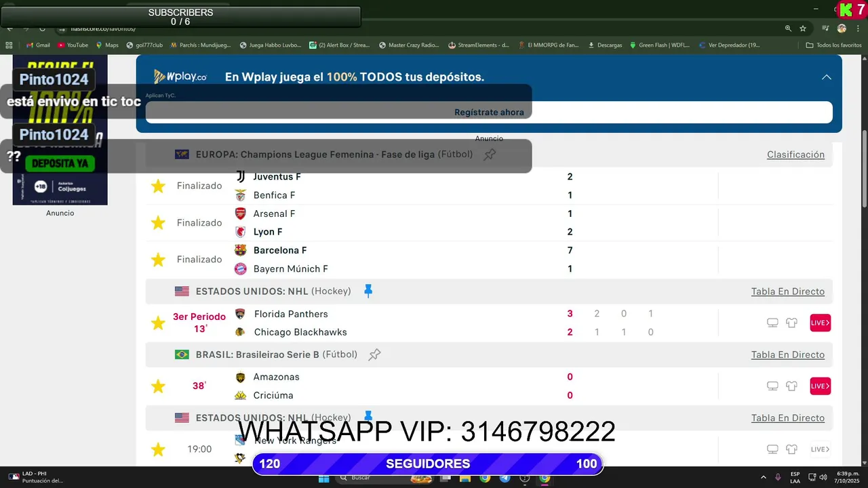868x488 pixels.
Task: Open YouTube bookmark
Action: tap(73, 45)
